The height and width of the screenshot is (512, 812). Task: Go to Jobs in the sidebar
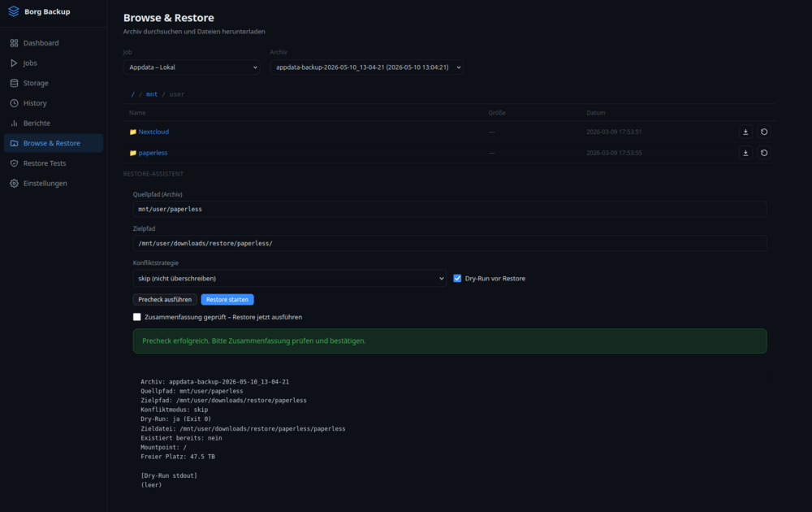pos(54,63)
